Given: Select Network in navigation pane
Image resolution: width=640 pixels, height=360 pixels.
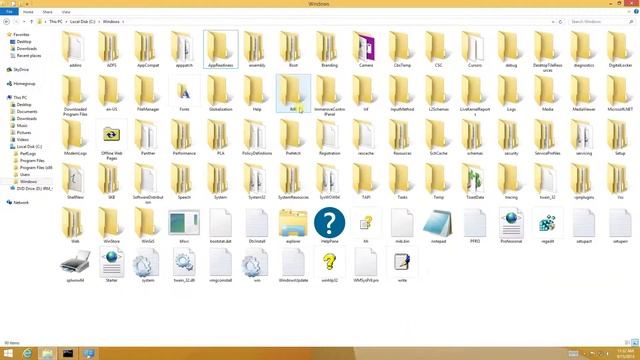Looking at the screenshot, I should click(x=21, y=202).
